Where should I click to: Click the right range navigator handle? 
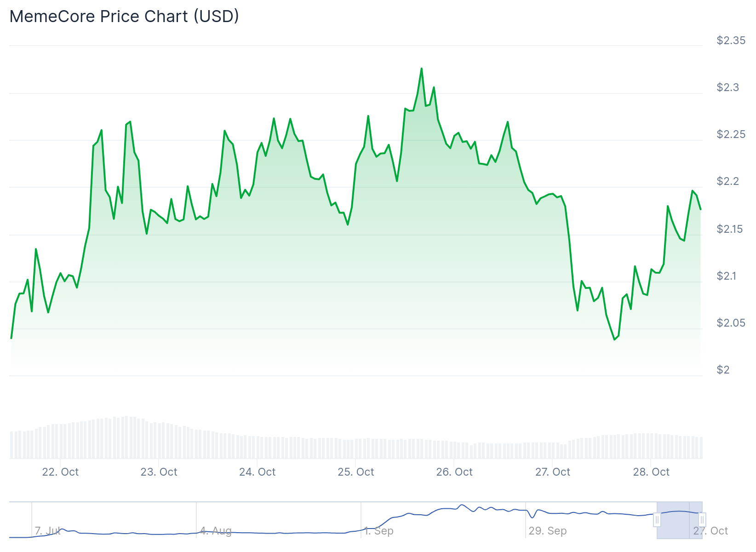point(702,520)
